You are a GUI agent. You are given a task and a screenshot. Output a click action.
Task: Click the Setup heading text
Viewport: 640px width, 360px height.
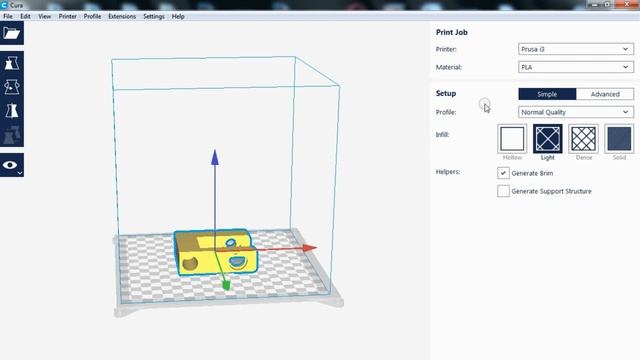tap(446, 93)
